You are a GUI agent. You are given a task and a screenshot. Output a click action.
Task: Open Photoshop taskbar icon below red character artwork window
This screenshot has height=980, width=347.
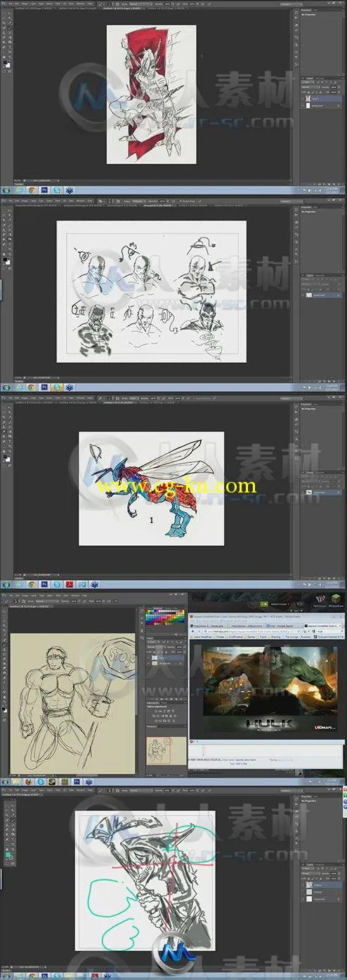point(45,191)
